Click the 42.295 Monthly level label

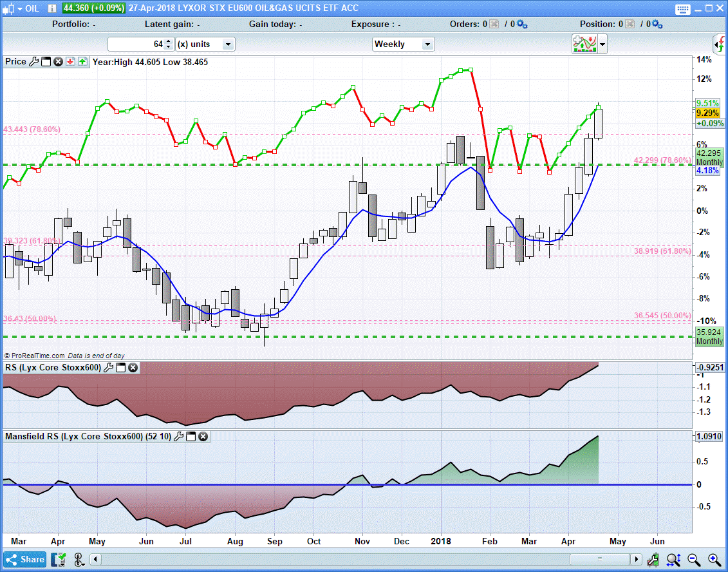click(709, 158)
